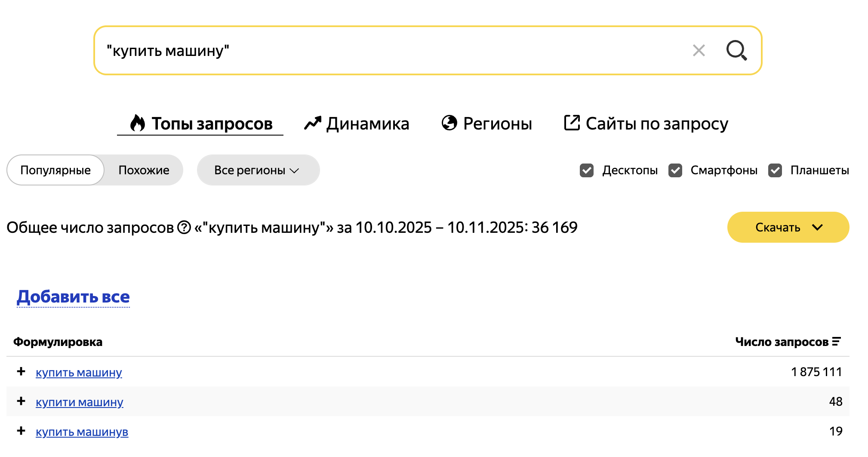Open the Динамика tab

point(357,124)
